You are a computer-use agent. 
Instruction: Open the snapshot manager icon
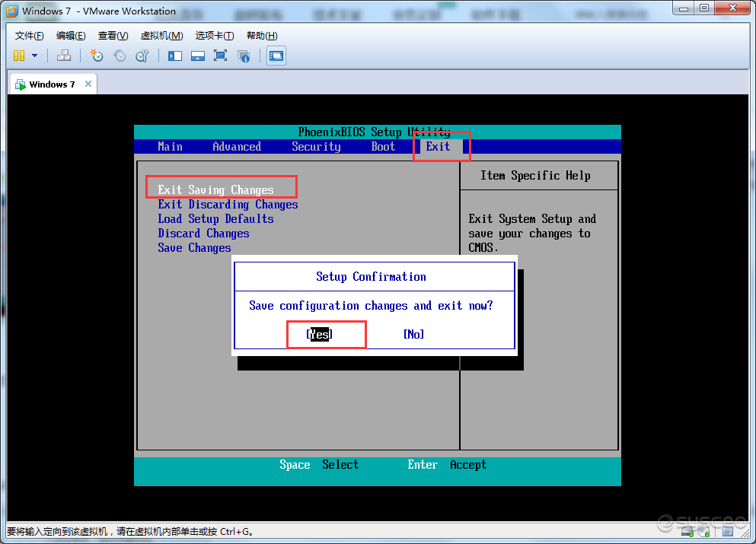(x=142, y=56)
